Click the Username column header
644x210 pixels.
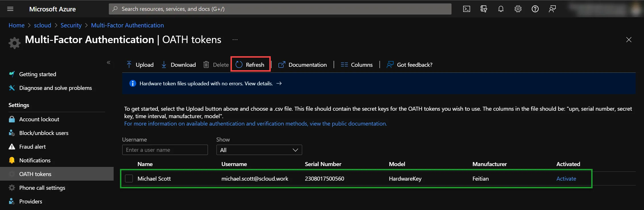(234, 164)
